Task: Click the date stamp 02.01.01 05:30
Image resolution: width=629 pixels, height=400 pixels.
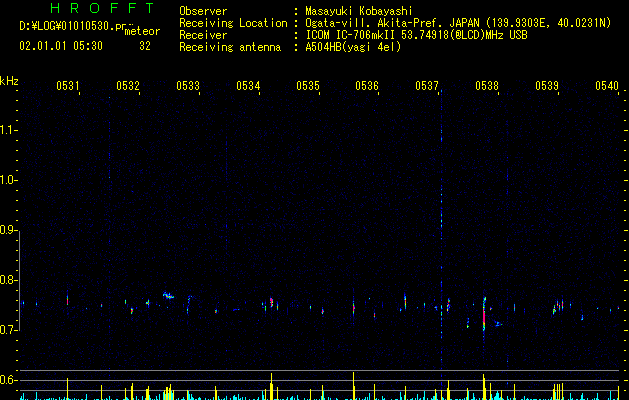Action: point(61,46)
